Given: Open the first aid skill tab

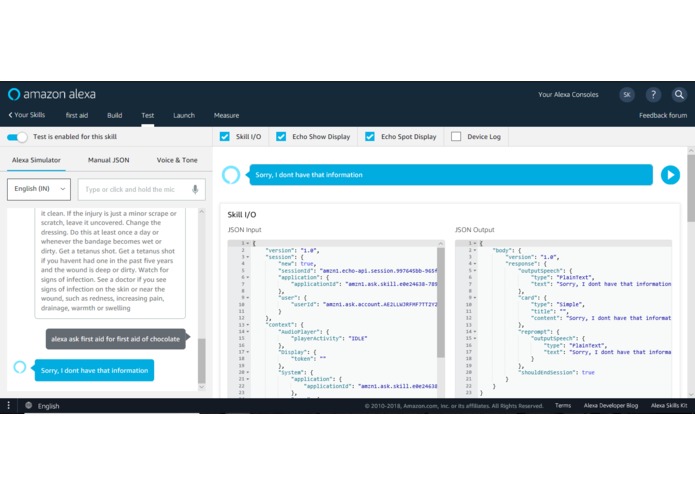Looking at the screenshot, I should pos(77,115).
